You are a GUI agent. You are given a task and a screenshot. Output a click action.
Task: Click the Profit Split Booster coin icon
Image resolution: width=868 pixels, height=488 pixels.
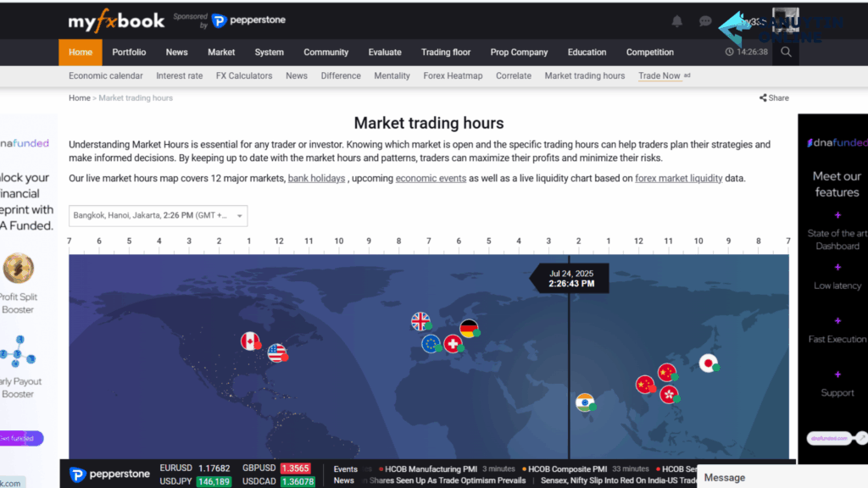(19, 268)
